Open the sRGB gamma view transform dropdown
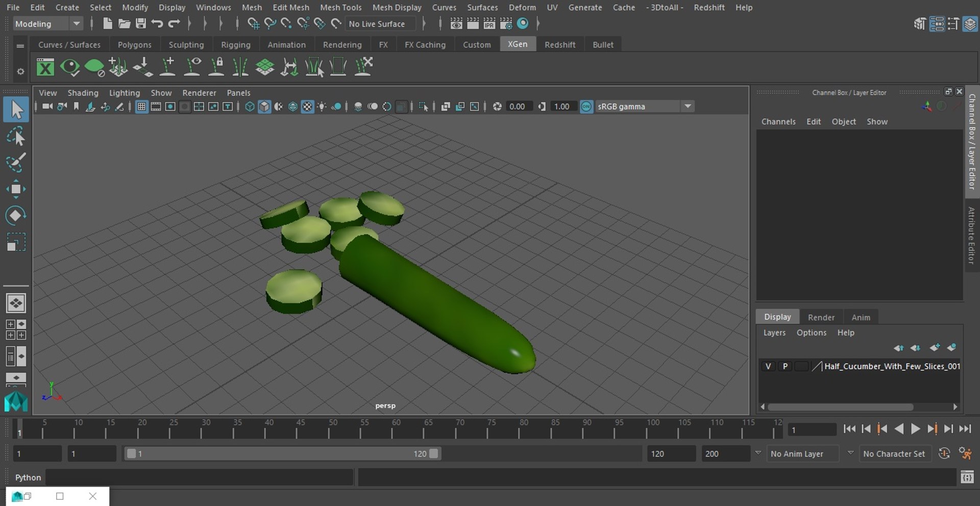980x506 pixels. click(x=644, y=106)
